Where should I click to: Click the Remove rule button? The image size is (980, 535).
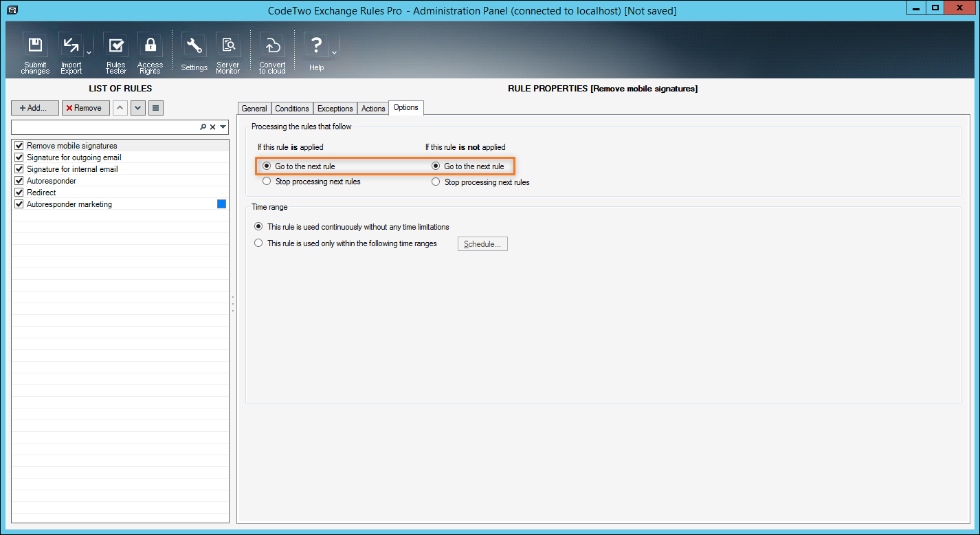click(86, 108)
